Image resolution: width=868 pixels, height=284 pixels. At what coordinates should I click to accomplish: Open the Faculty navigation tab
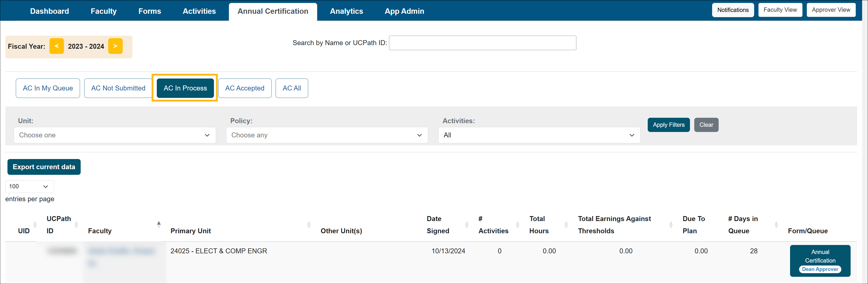click(x=103, y=11)
